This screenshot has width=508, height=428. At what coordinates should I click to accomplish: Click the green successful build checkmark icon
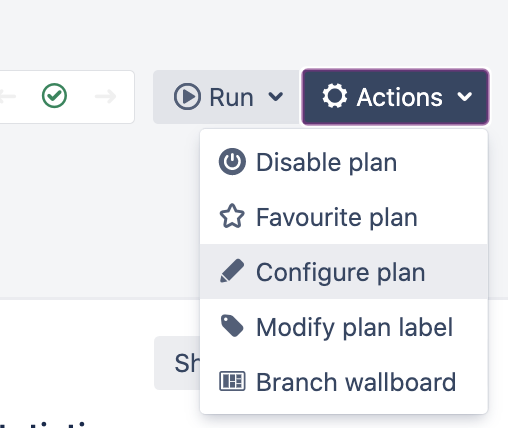coord(54,95)
